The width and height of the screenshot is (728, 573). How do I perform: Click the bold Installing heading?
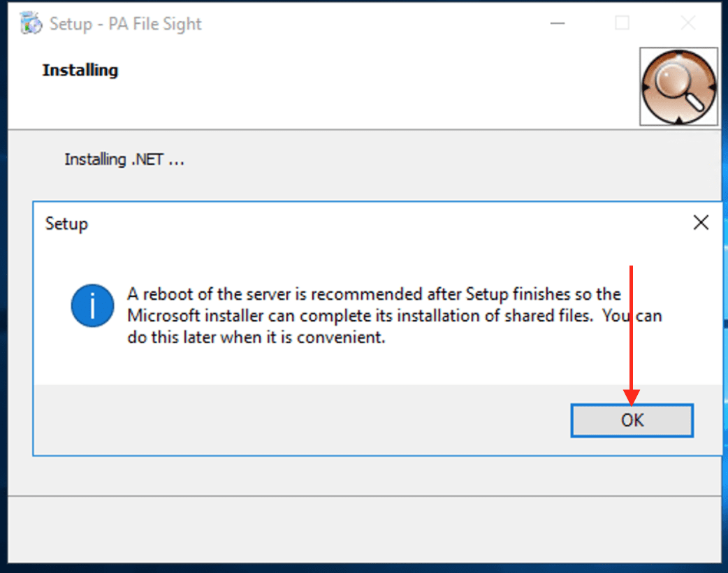click(x=80, y=70)
